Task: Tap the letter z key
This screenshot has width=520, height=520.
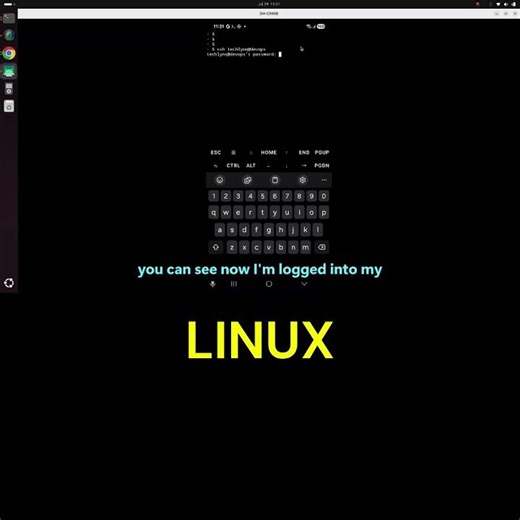Action: (232, 247)
